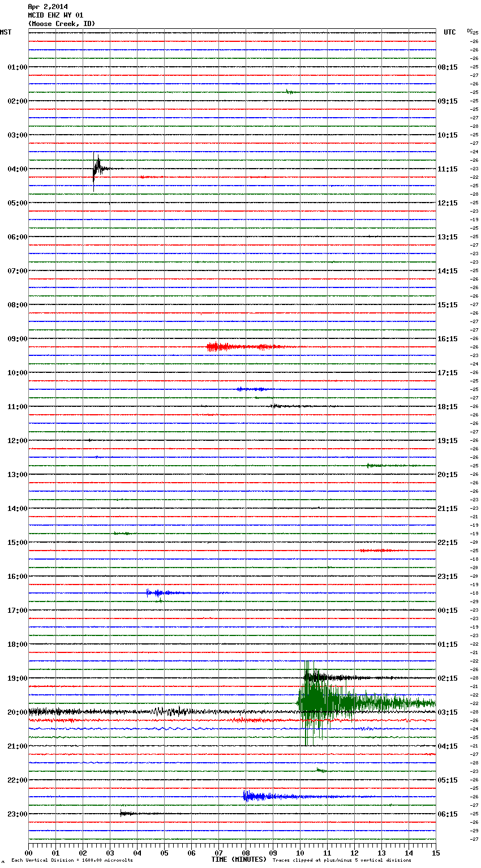The height and width of the screenshot is (868, 481).
Task: Click minute tick label 03 on bottom axis
Action: click(x=110, y=853)
